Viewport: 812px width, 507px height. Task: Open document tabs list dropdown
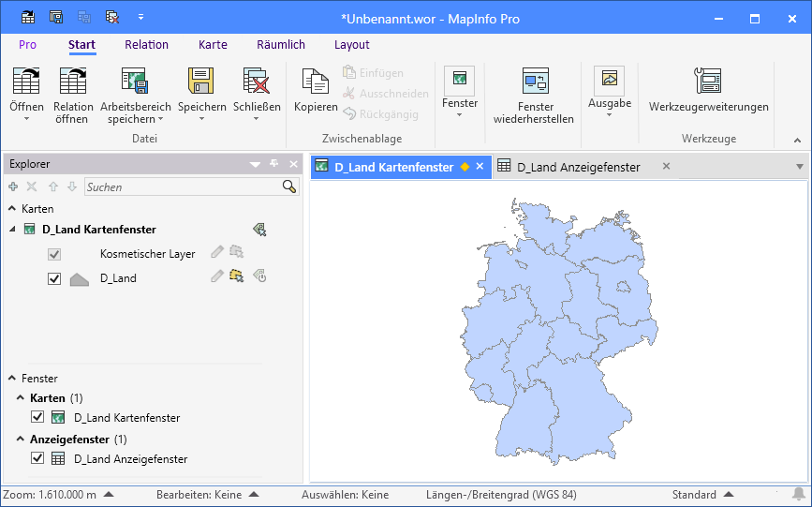pyautogui.click(x=800, y=167)
